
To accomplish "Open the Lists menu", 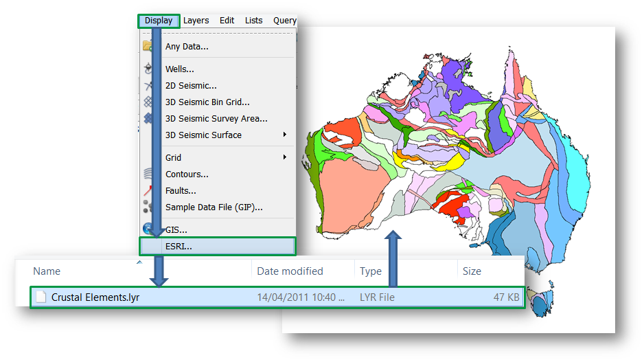I will coord(254,21).
